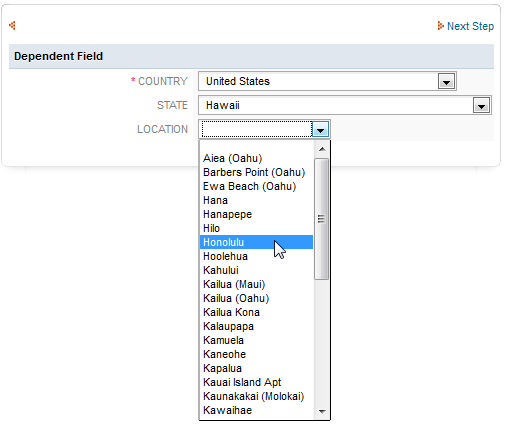Expand the COUNTRY dropdown arrow
The image size is (510, 431).
(x=447, y=81)
